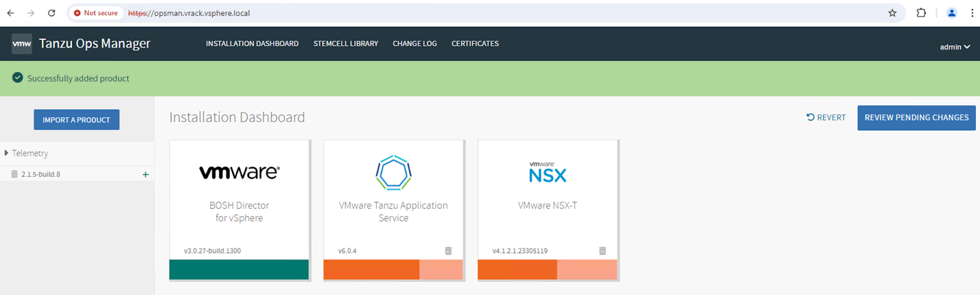Open VMware Tanzu Application Service tile title

tap(393, 212)
